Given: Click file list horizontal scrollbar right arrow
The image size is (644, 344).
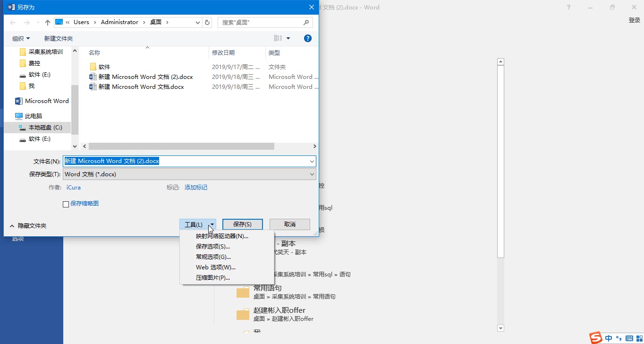Looking at the screenshot, I should pos(314,146).
